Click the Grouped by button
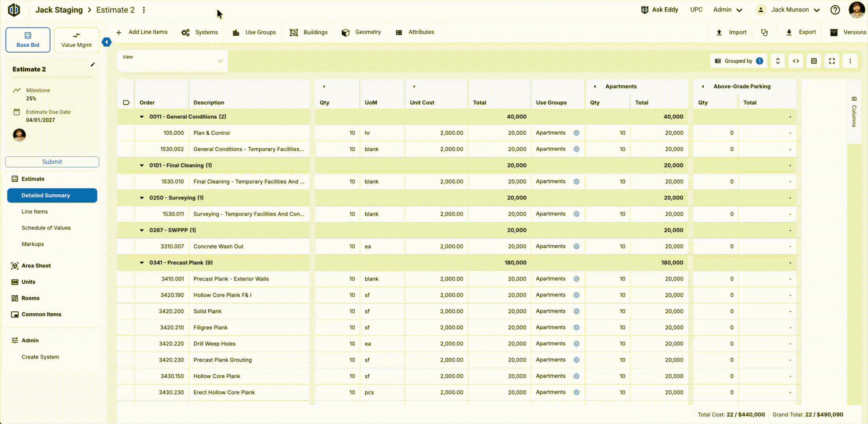This screenshot has width=868, height=424. coord(738,61)
